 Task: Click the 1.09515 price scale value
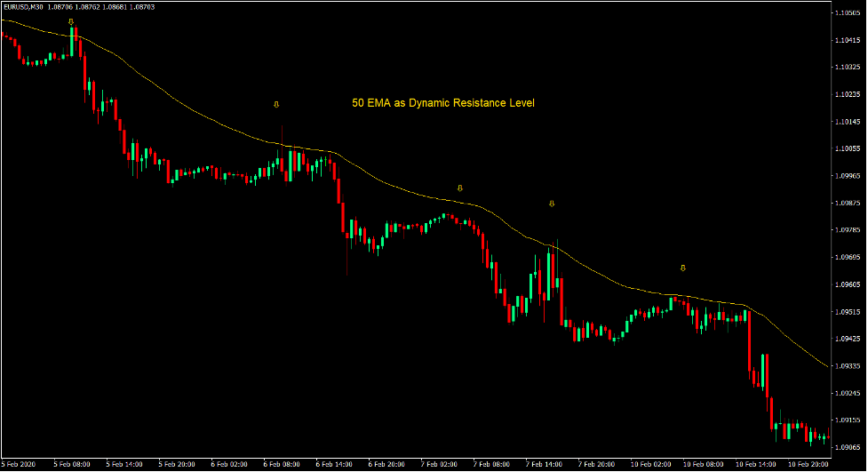pos(848,312)
